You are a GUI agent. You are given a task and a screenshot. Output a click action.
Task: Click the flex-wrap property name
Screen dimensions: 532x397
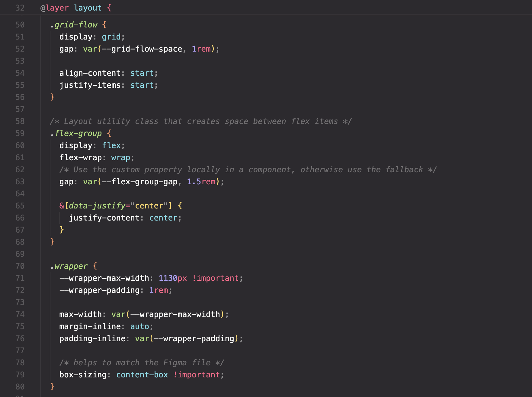pyautogui.click(x=80, y=157)
